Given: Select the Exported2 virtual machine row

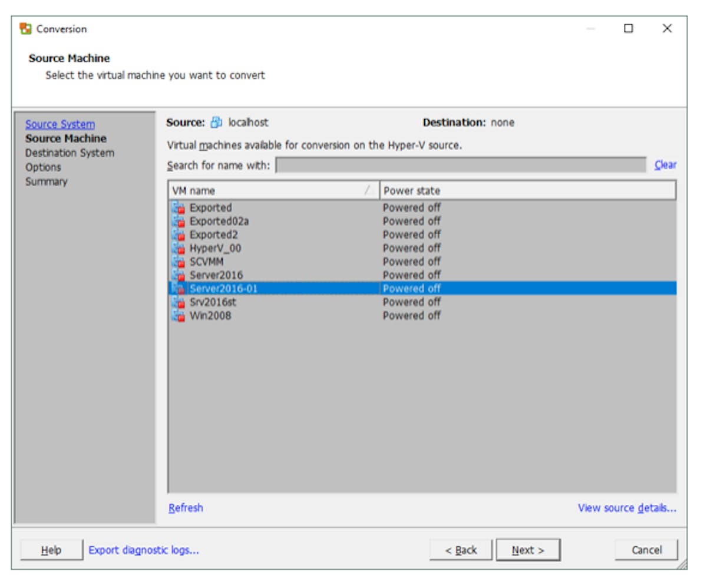Looking at the screenshot, I should tap(213, 235).
